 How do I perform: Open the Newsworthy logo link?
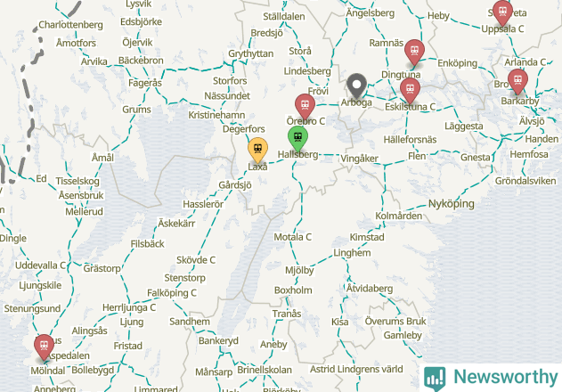pos(491,377)
